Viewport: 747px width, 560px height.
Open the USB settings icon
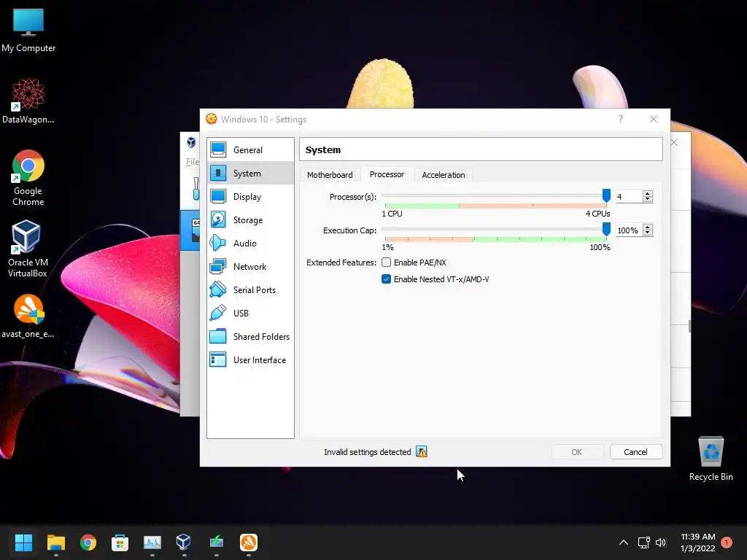(218, 314)
